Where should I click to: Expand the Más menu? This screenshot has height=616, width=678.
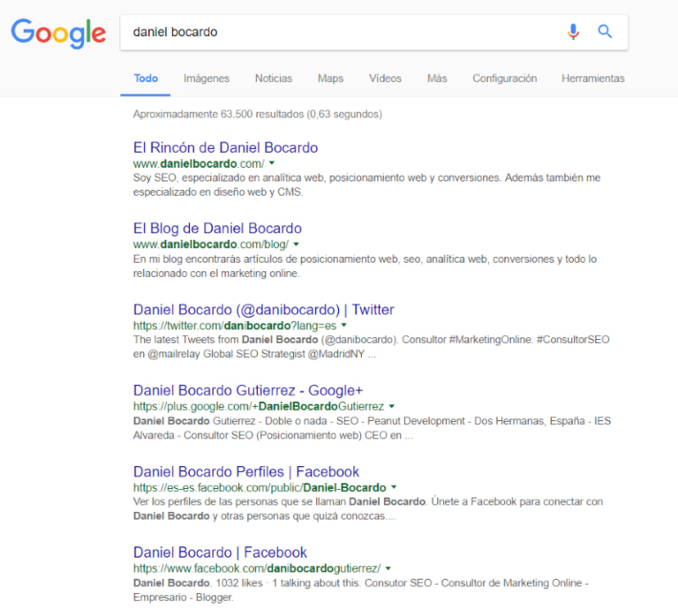[x=437, y=79]
